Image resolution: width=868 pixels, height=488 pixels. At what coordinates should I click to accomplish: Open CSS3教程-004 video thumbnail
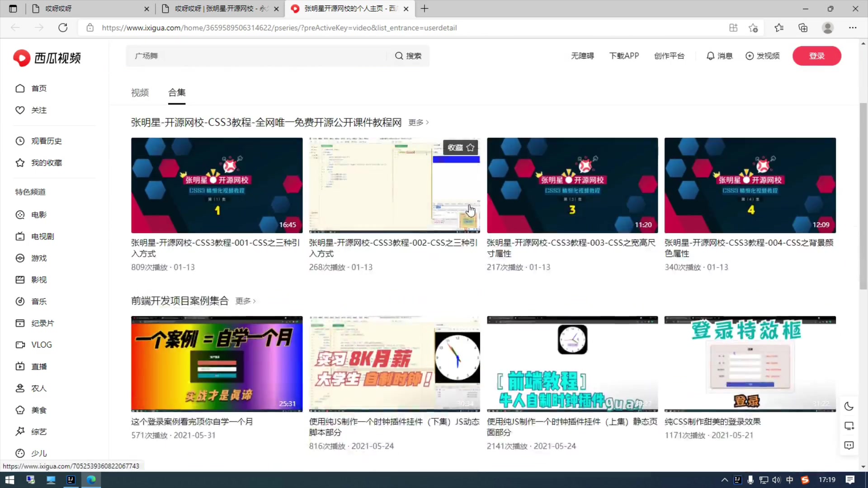(750, 185)
